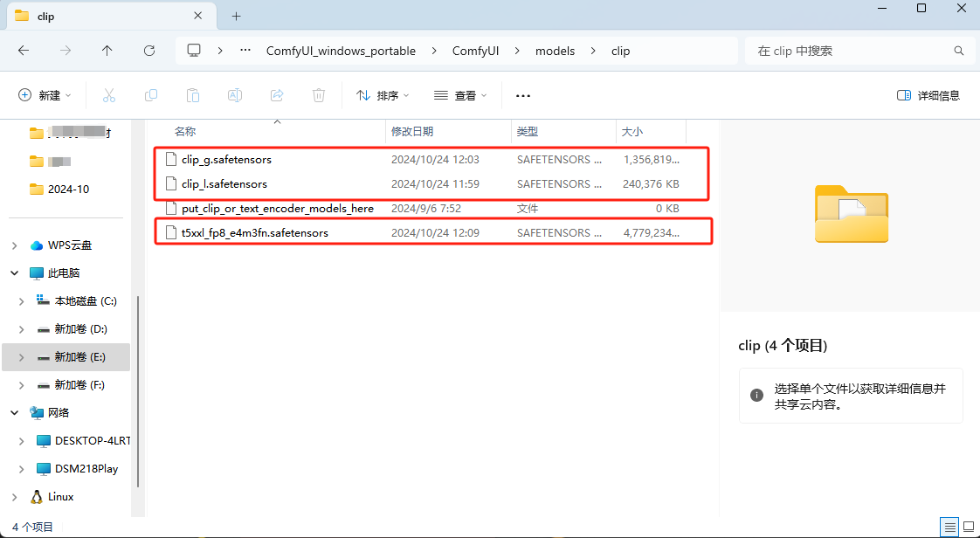Image resolution: width=980 pixels, height=538 pixels.
Task: Toggle the details pane (详细信息)
Action: (x=928, y=95)
